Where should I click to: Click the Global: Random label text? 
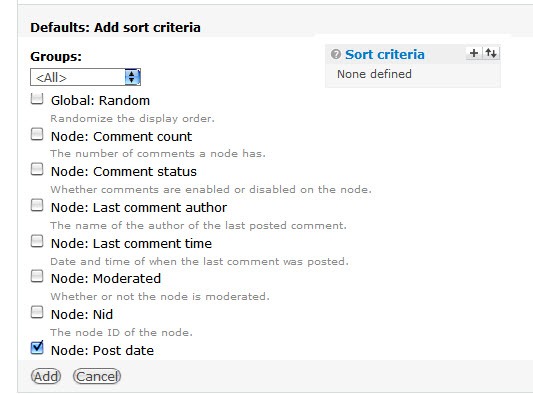coord(100,101)
